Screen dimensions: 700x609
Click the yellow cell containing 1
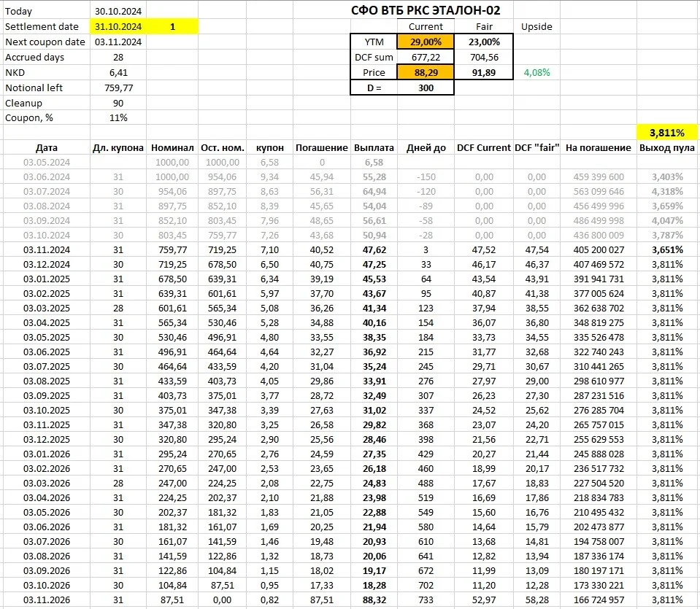coord(172,27)
